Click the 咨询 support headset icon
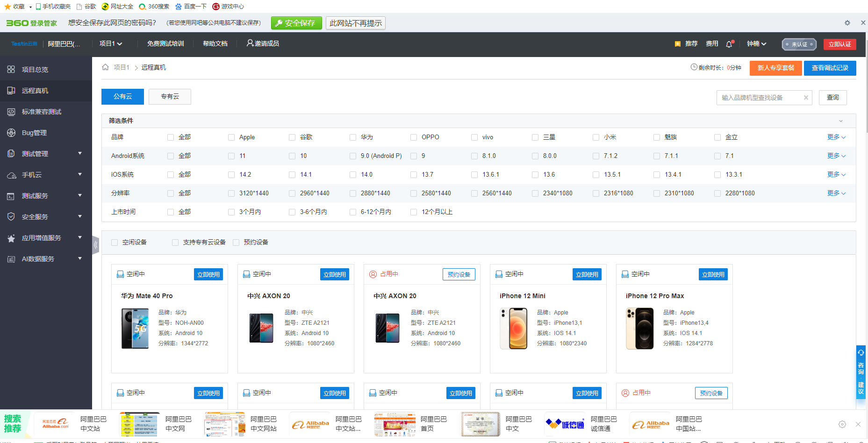 point(861,353)
